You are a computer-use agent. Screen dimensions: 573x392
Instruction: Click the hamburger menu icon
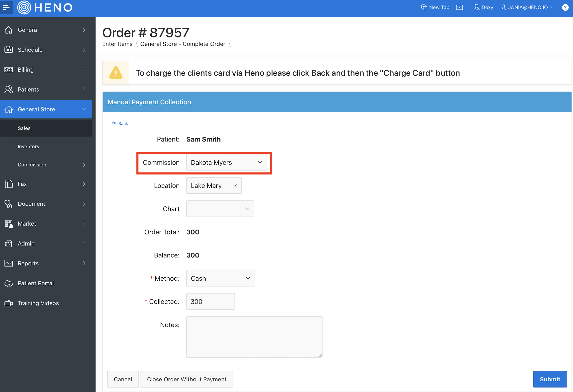coord(6,7)
